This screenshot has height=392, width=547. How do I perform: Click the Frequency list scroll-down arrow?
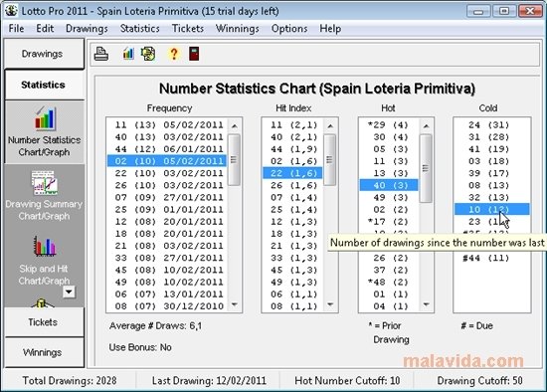[x=235, y=304]
